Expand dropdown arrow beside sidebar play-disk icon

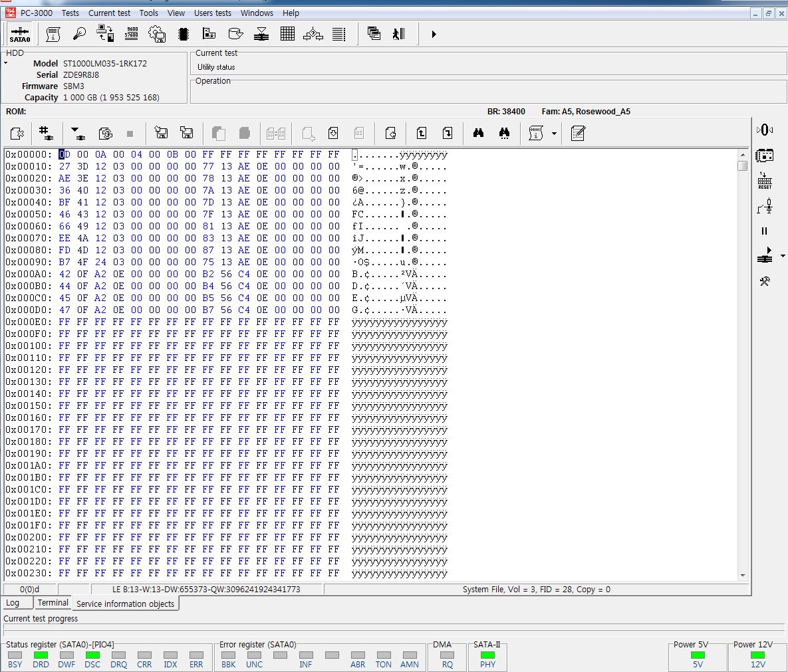(782, 256)
